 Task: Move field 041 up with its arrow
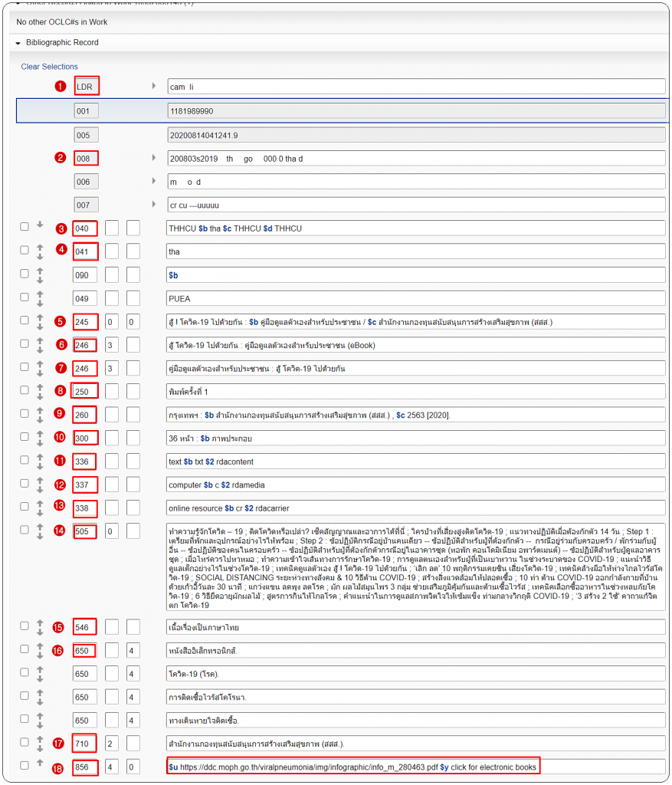[x=40, y=247]
